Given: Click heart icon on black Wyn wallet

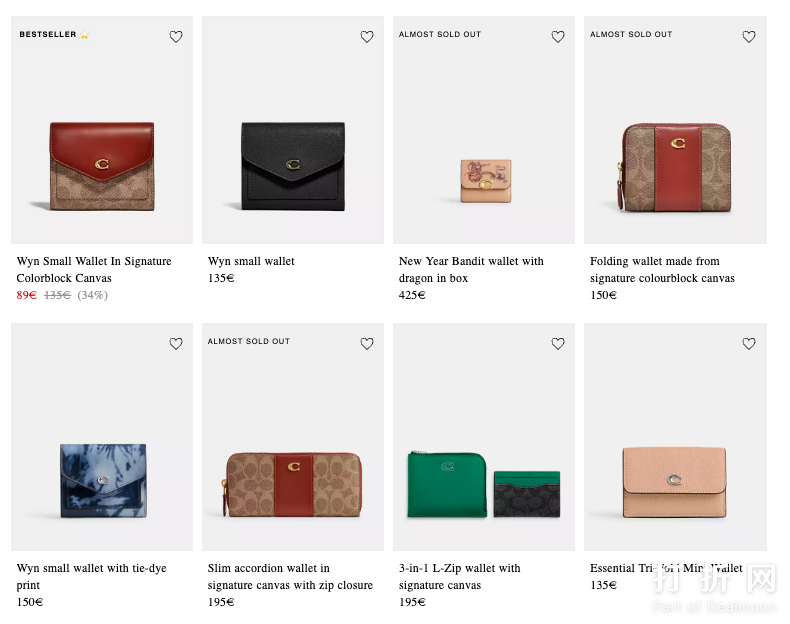Looking at the screenshot, I should tap(367, 37).
